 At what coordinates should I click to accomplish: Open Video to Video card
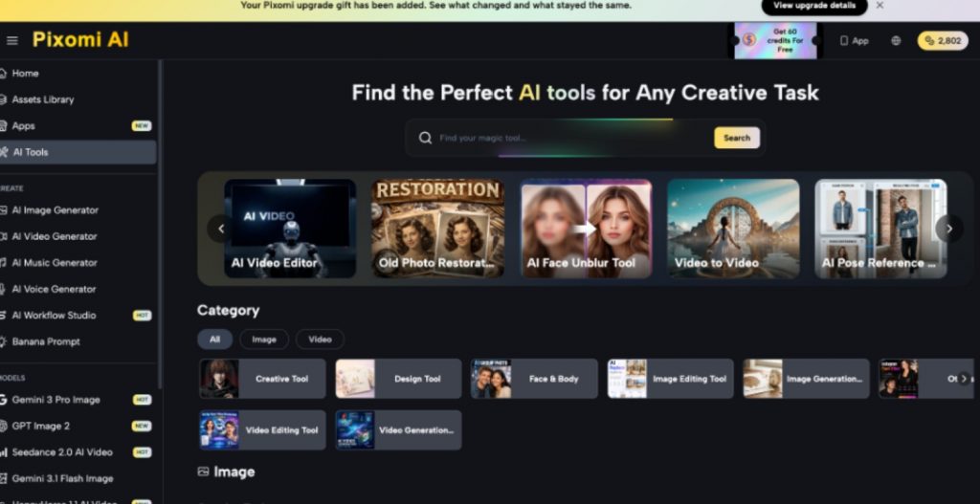pos(733,229)
